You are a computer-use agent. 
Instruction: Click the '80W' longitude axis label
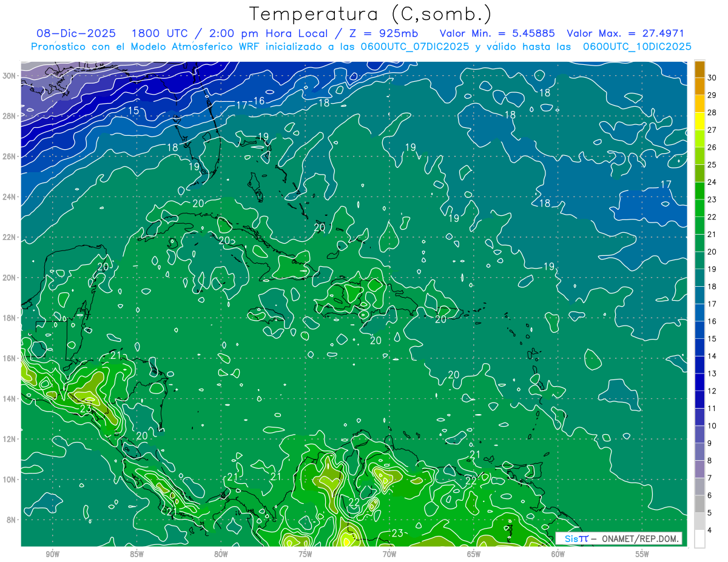click(x=221, y=554)
